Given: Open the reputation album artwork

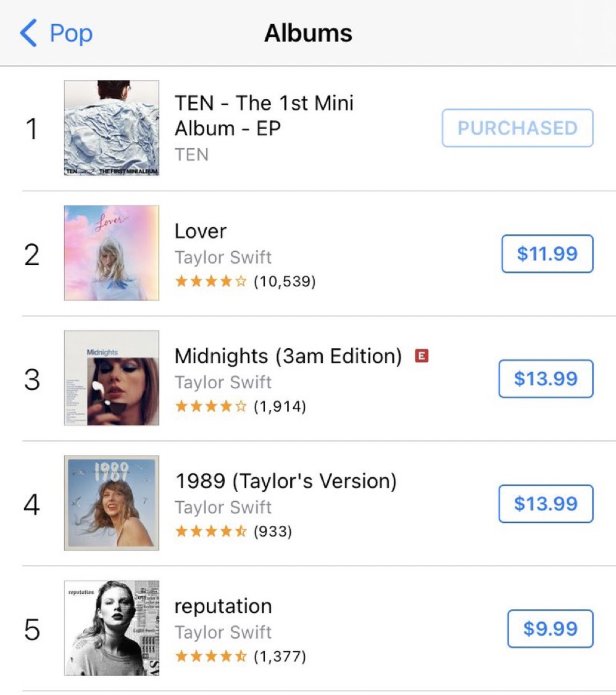Looking at the screenshot, I should [112, 628].
